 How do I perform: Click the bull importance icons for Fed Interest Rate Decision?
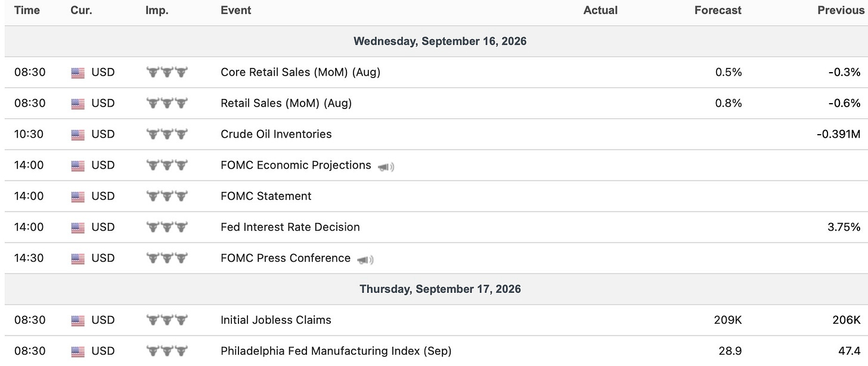click(167, 227)
